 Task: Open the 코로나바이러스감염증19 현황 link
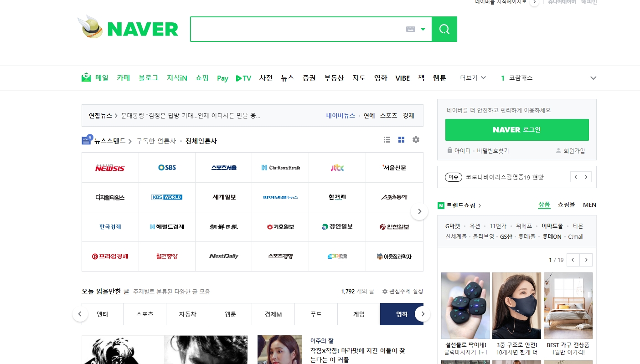(505, 177)
